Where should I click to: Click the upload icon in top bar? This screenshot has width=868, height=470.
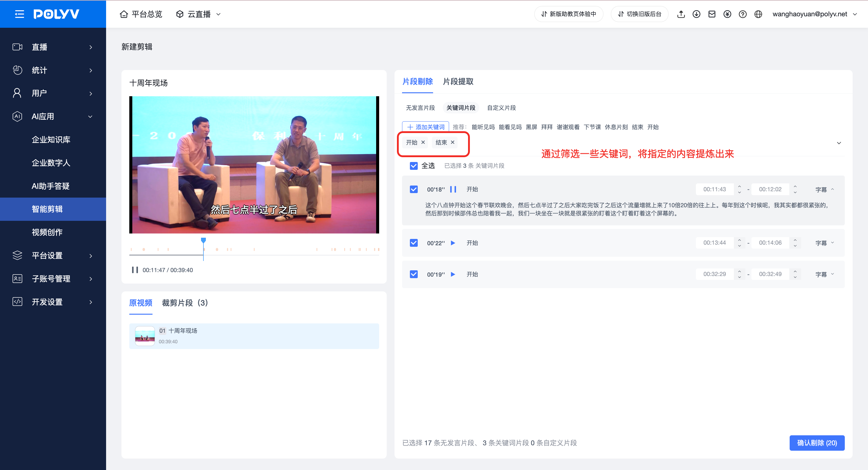click(x=681, y=14)
